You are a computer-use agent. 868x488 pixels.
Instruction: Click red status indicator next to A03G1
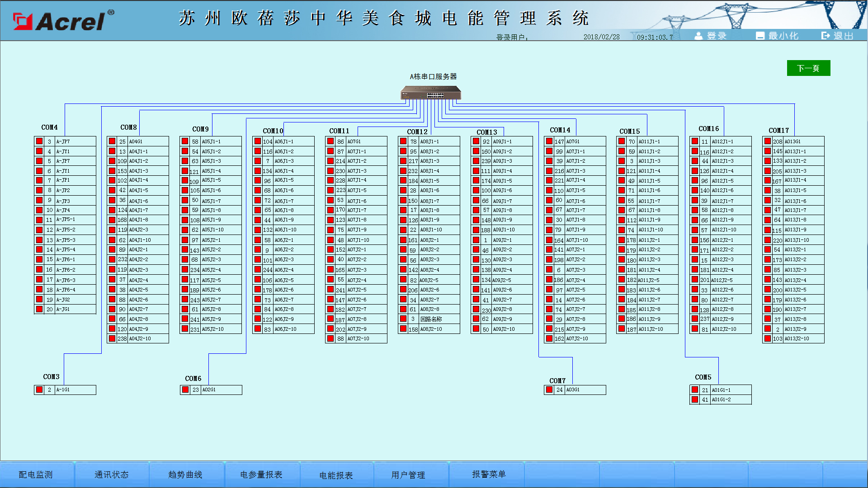tap(549, 389)
